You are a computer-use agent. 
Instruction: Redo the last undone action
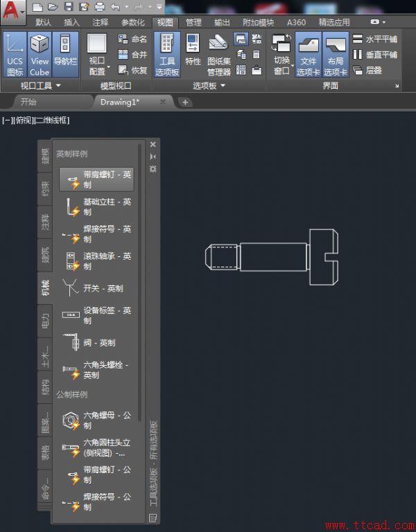139,6
